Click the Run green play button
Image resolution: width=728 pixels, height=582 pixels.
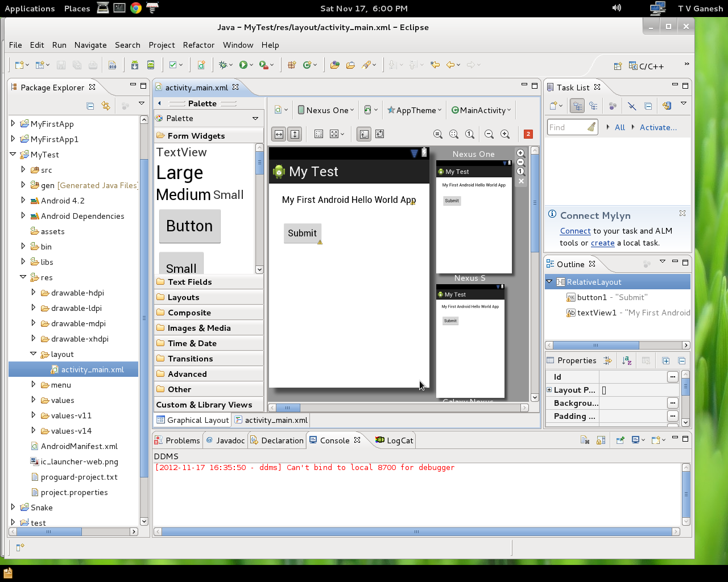243,65
